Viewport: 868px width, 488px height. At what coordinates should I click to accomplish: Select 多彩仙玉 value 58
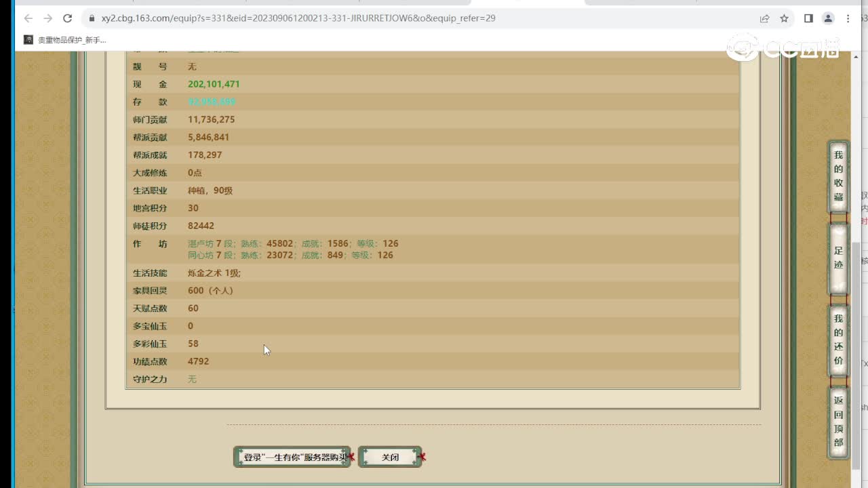click(193, 344)
